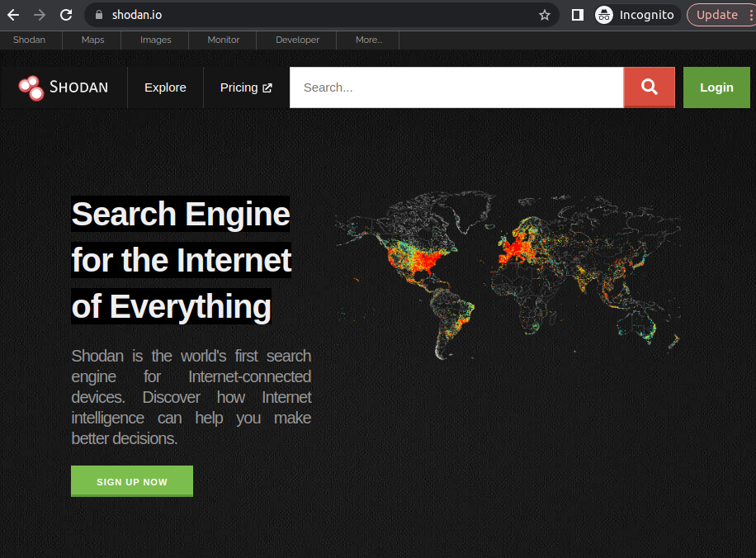756x558 pixels.
Task: Click the text "better decisions."
Action: (x=125, y=438)
